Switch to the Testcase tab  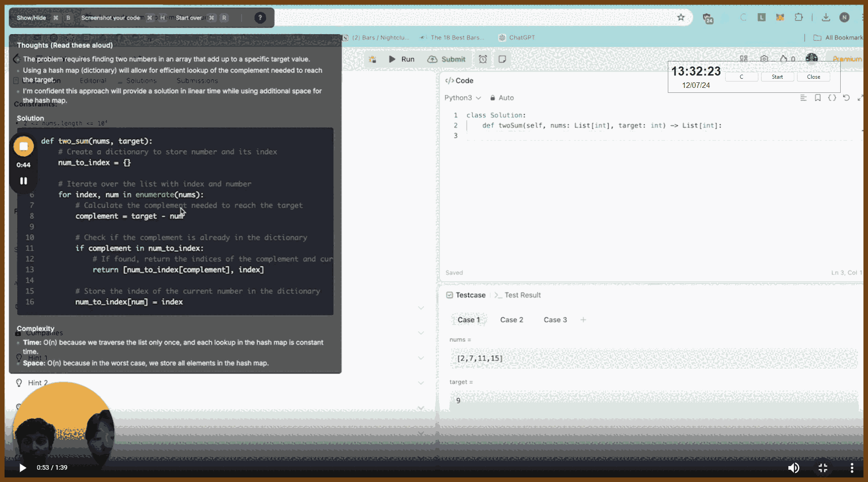tap(466, 295)
